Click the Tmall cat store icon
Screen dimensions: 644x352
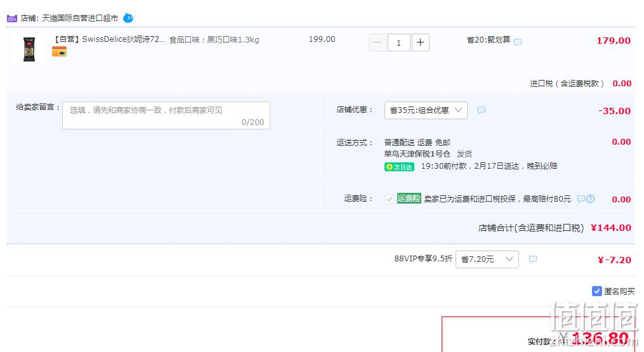pyautogui.click(x=12, y=18)
